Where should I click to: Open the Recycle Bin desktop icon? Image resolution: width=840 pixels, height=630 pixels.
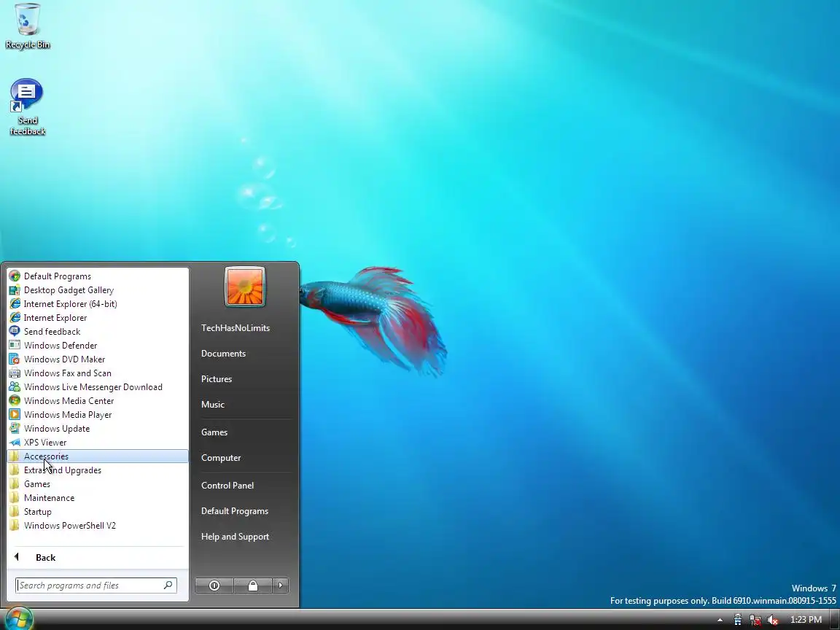27,26
